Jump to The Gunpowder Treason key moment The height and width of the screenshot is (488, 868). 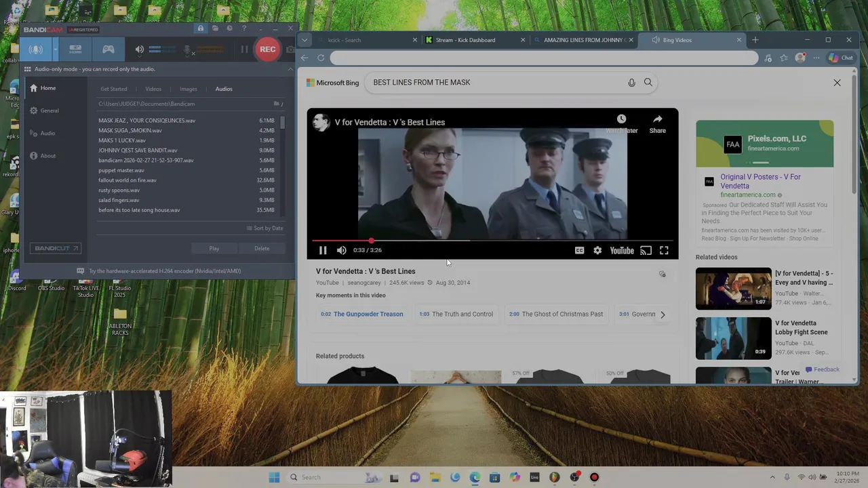click(361, 314)
